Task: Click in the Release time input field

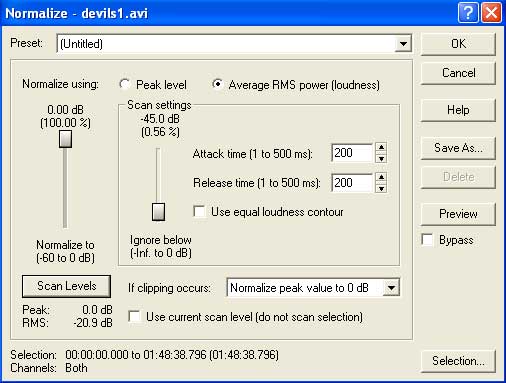Action: [x=352, y=183]
